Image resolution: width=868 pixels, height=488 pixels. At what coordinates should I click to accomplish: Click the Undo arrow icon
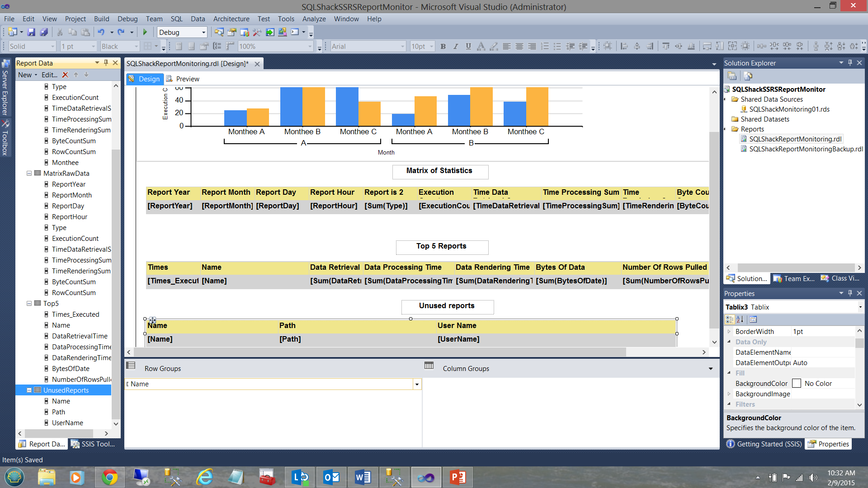coord(101,32)
